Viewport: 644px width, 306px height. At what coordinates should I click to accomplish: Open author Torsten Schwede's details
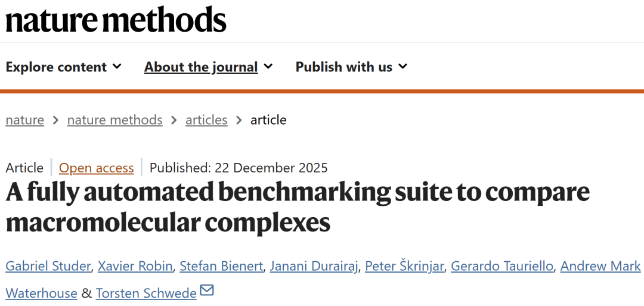(x=146, y=293)
